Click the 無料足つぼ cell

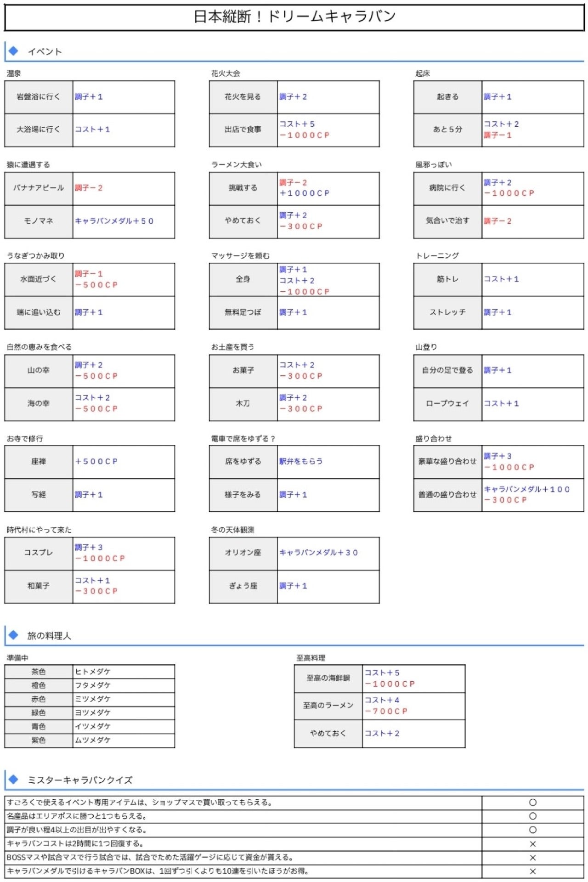click(x=243, y=313)
